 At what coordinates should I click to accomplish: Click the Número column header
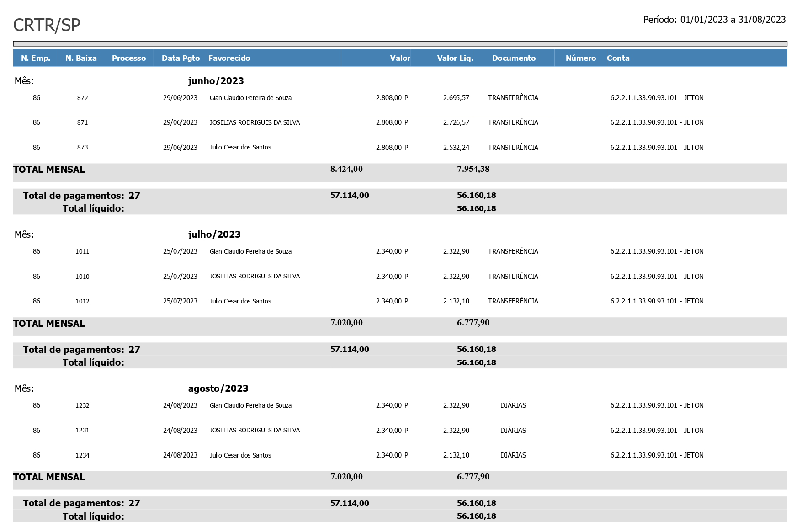[x=580, y=58]
